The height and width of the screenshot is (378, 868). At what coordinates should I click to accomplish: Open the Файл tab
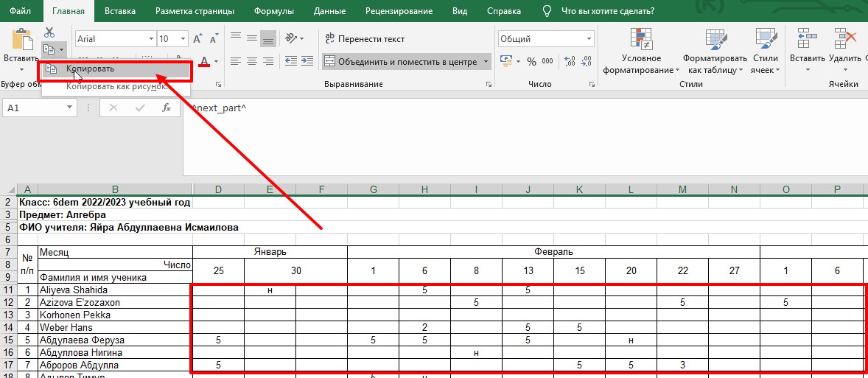[x=21, y=11]
